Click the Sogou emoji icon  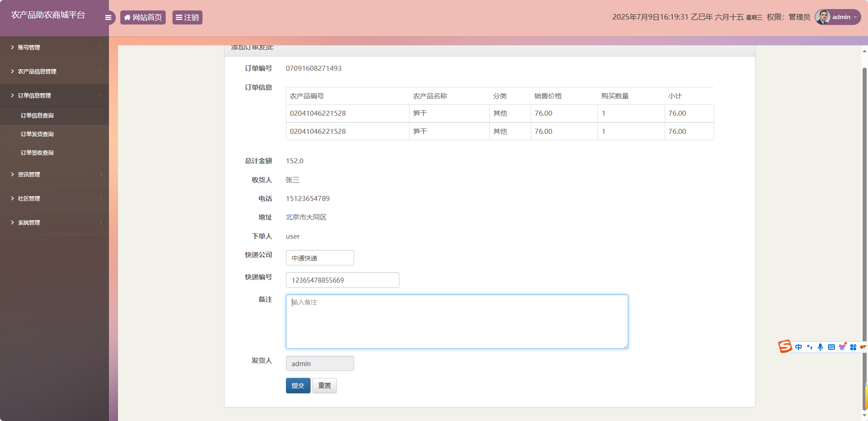pyautogui.click(x=864, y=347)
